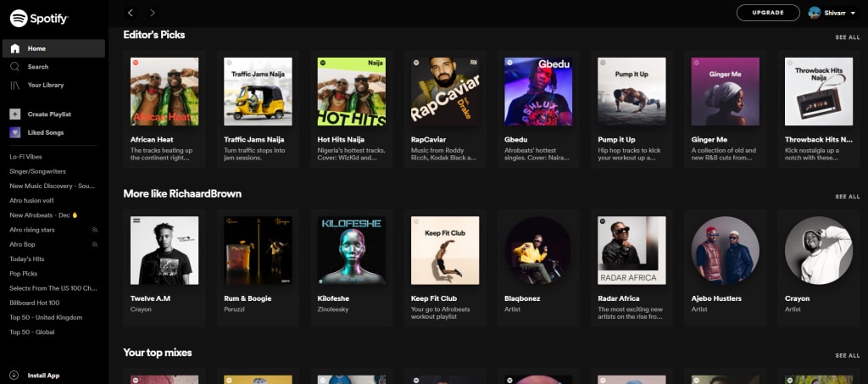Click the Crayon name under Twelve A.M
The height and width of the screenshot is (384, 868).
(141, 309)
